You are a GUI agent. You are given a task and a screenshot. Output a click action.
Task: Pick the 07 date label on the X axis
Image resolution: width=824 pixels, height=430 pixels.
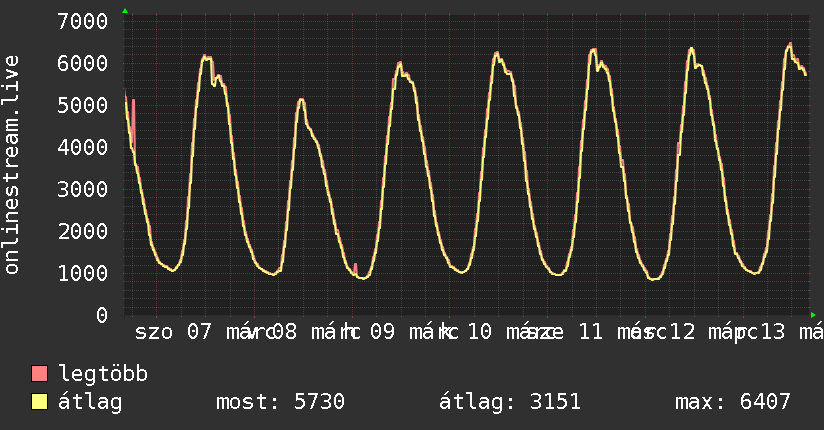pos(199,333)
